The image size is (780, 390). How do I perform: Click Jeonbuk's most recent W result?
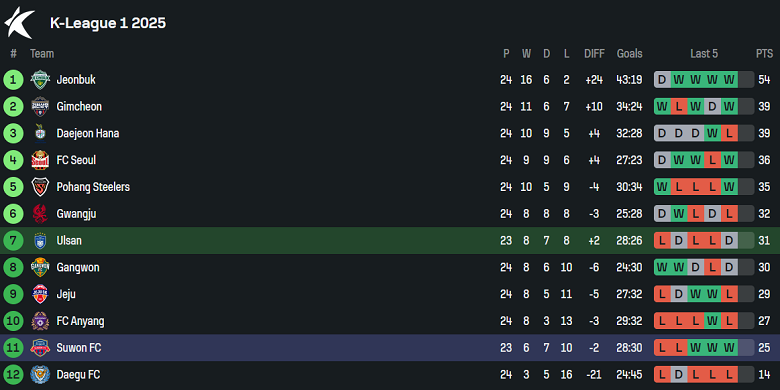pyautogui.click(x=729, y=80)
